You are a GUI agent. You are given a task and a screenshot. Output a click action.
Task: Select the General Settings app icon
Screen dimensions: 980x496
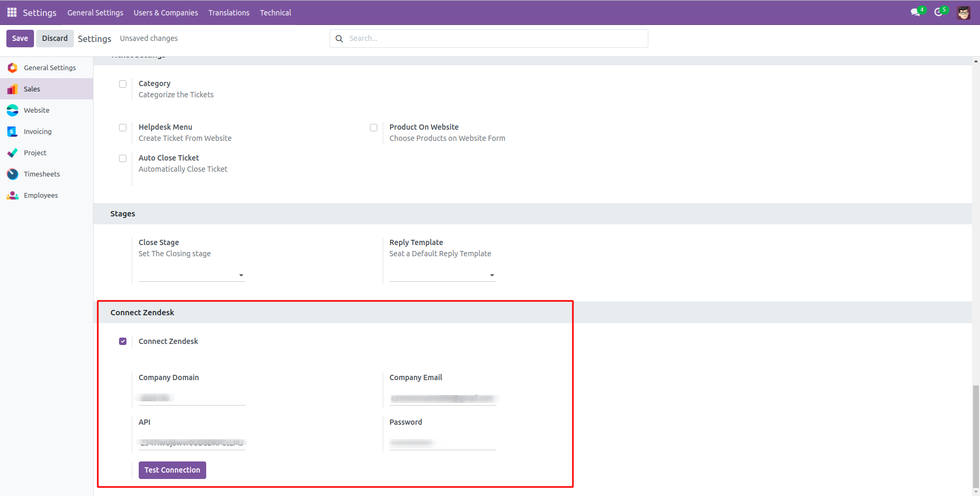tap(13, 68)
